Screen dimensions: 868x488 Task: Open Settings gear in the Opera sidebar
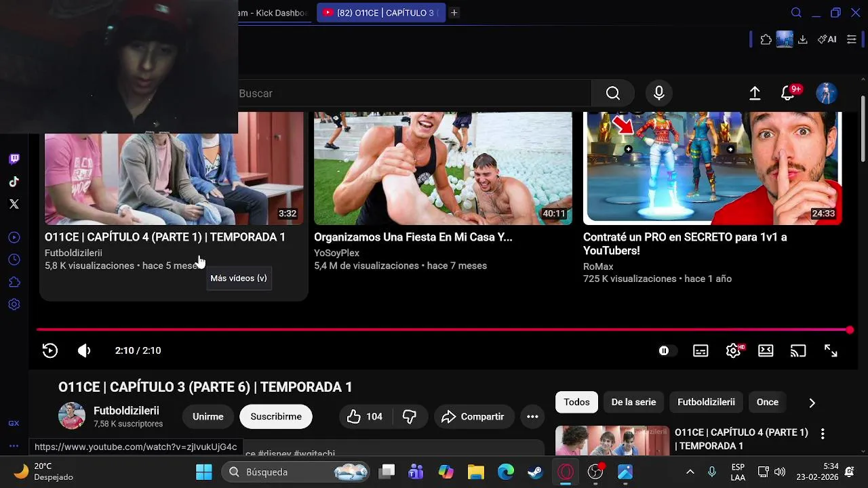coord(14,304)
